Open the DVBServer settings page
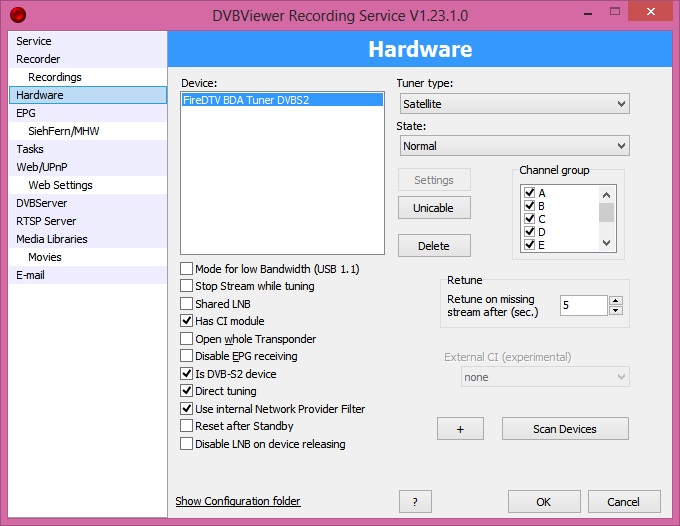 point(88,203)
